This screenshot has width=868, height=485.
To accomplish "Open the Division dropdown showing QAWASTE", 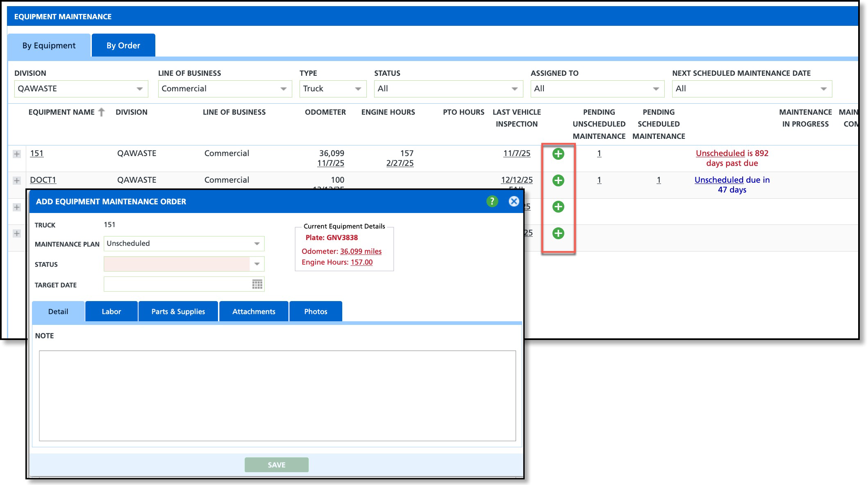I will (x=139, y=89).
